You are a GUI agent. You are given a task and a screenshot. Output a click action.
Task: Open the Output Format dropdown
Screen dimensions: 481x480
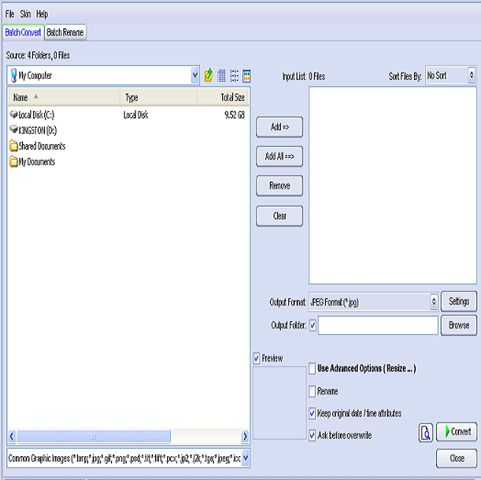pyautogui.click(x=434, y=302)
